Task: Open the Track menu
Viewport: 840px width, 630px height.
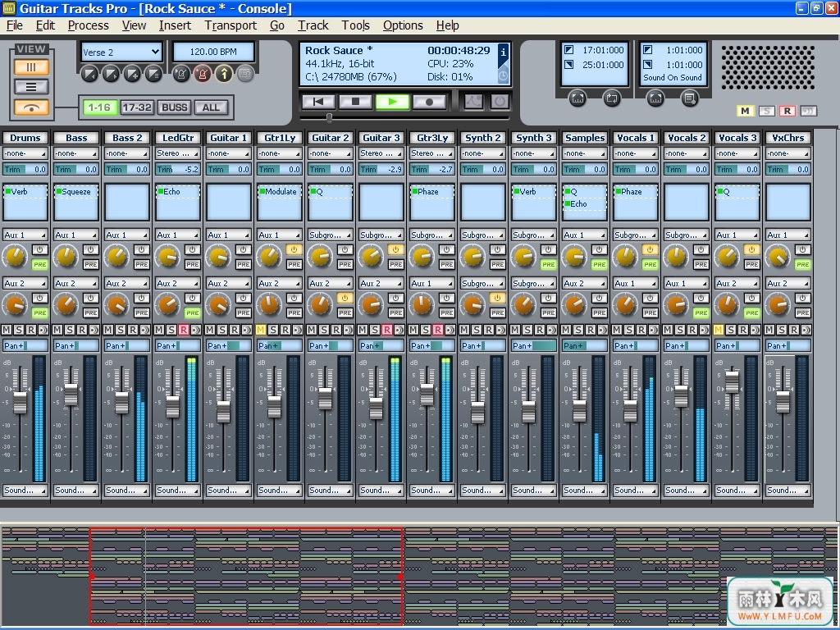Action: pos(313,25)
